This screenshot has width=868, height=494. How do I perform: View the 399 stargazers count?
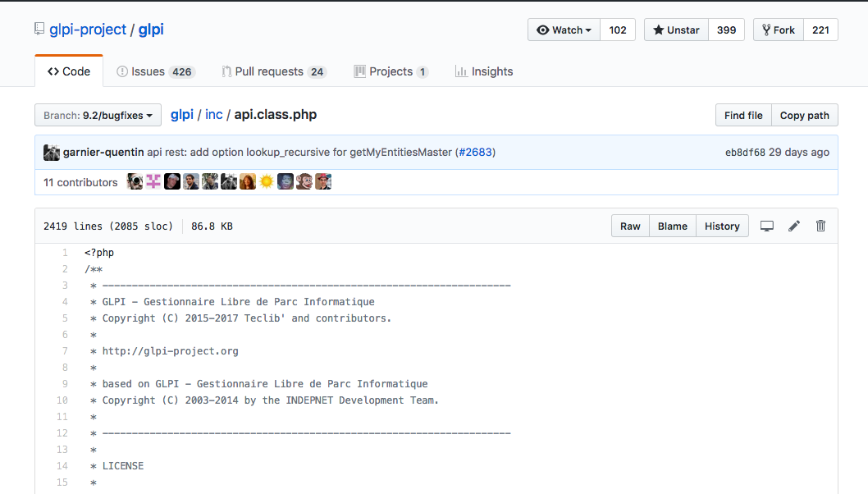click(726, 30)
